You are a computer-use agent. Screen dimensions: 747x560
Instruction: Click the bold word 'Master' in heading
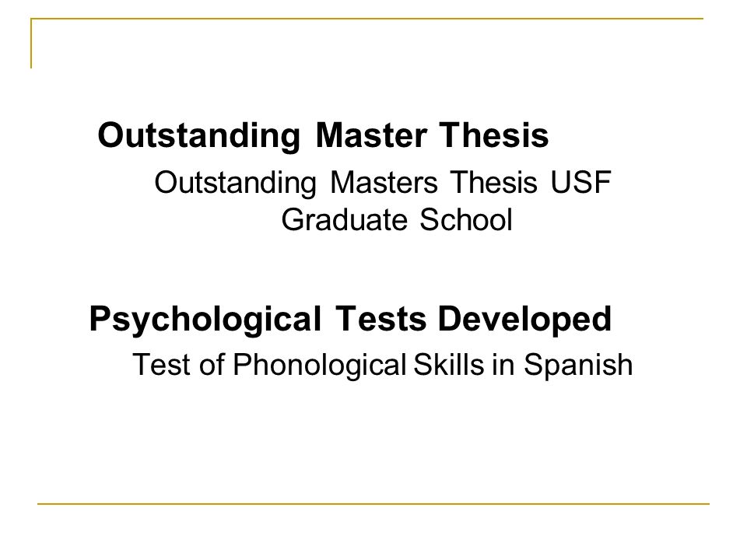click(371, 135)
